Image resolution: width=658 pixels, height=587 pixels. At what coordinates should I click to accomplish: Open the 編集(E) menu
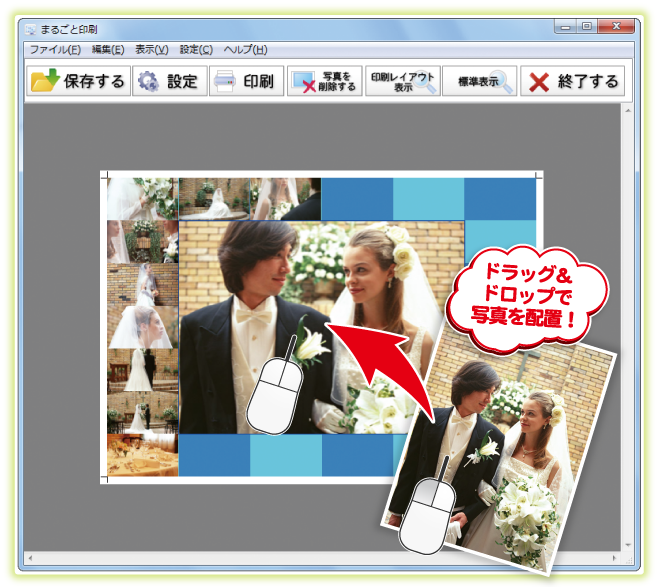point(108,49)
